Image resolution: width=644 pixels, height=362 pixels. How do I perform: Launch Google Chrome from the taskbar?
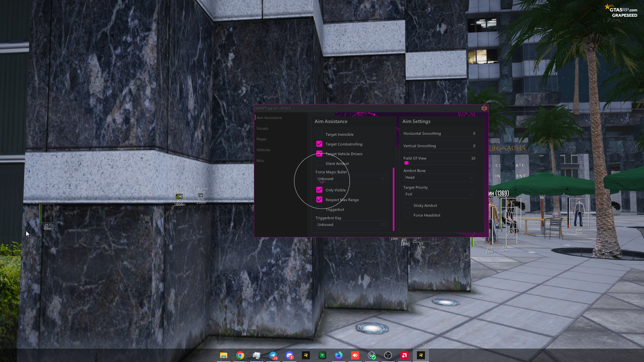(x=240, y=355)
